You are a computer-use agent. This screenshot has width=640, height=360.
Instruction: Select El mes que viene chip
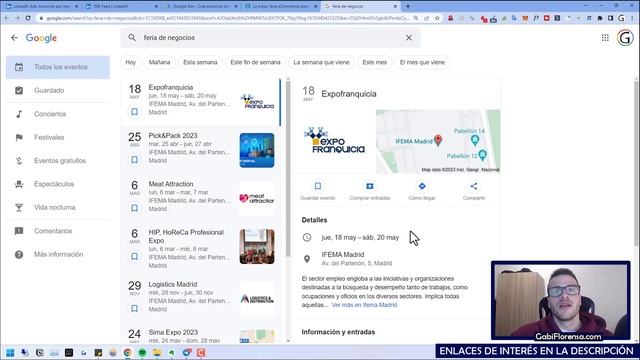422,62
